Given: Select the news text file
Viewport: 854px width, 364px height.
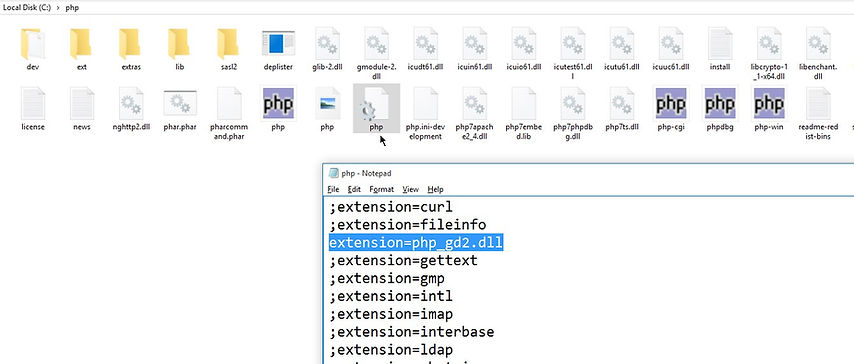Looking at the screenshot, I should tap(82, 110).
